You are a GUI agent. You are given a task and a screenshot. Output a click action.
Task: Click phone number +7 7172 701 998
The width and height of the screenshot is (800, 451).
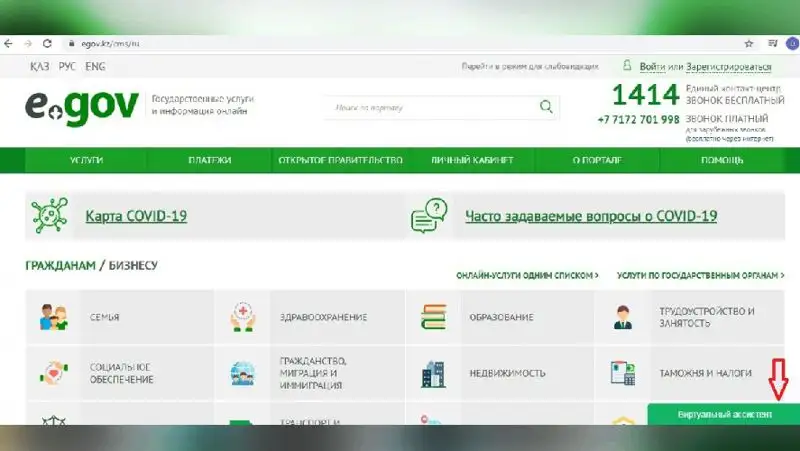tap(638, 120)
